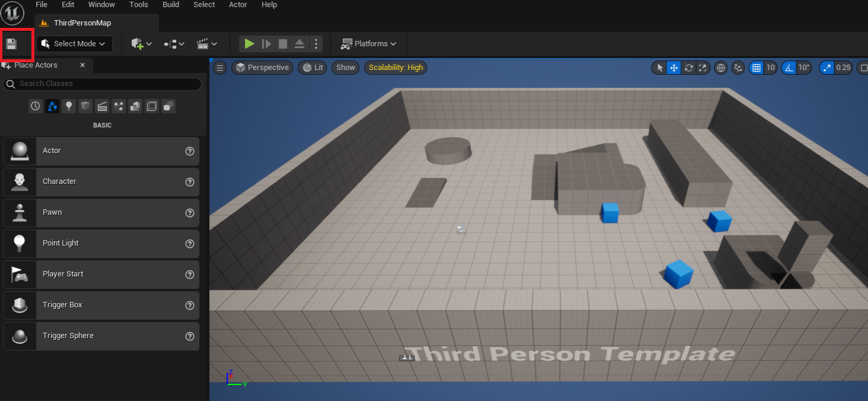Select the Cinematic category clapperboard icon
This screenshot has width=868, height=401.
click(x=102, y=106)
